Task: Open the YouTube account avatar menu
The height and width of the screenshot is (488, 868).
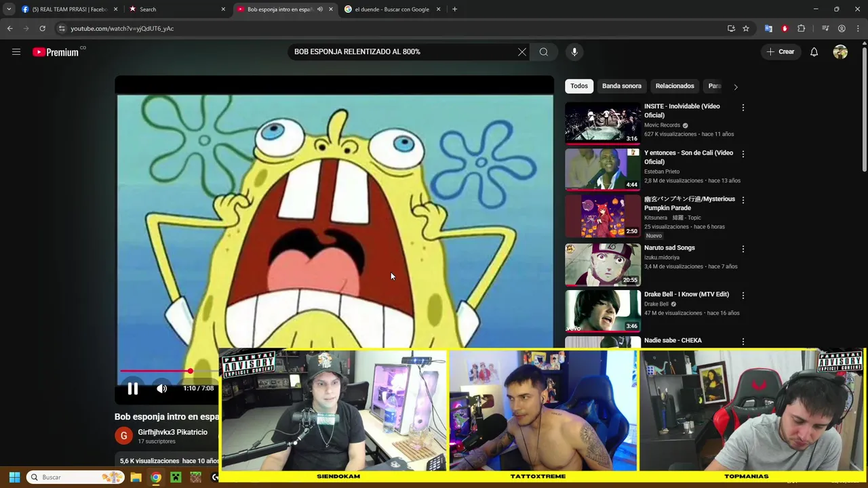Action: (x=840, y=52)
